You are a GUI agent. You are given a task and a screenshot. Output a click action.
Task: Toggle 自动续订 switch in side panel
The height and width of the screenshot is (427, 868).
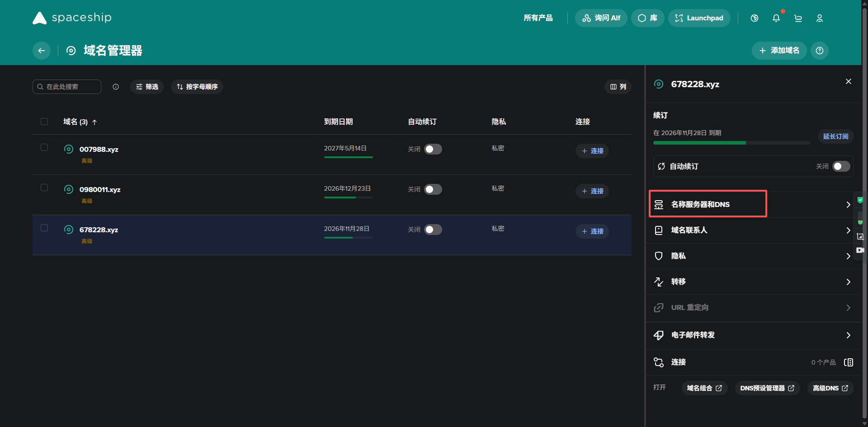[x=841, y=166]
